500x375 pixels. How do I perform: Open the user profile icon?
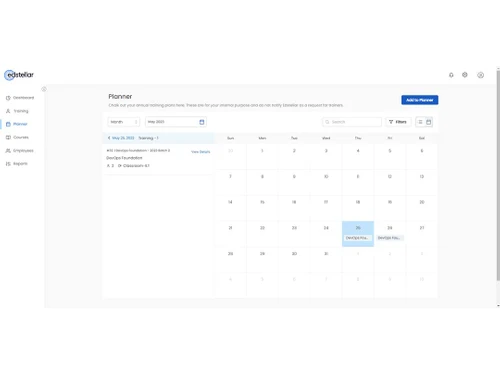[480, 75]
